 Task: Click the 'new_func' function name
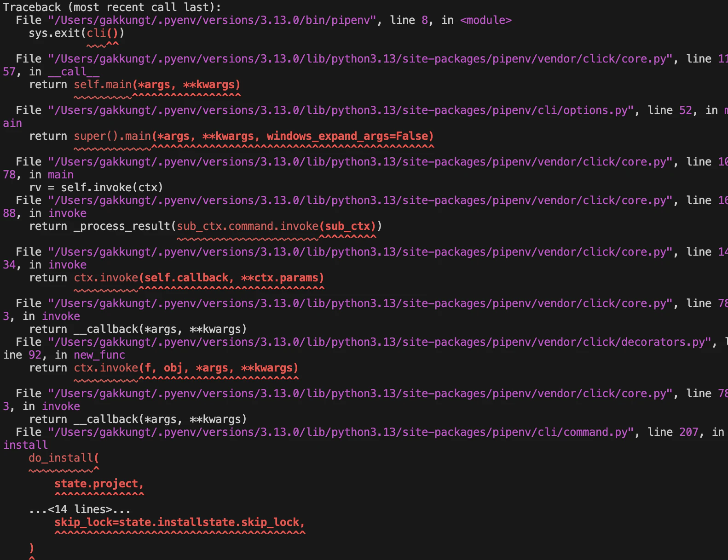pos(99,355)
